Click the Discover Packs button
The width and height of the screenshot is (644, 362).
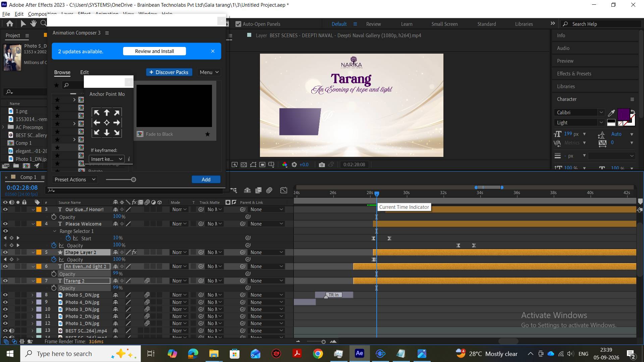click(x=169, y=72)
